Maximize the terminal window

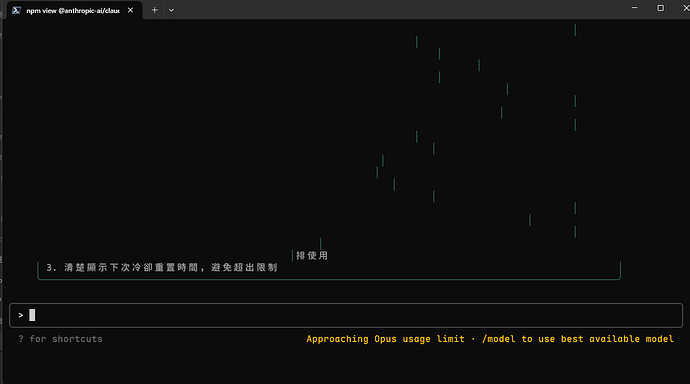[x=661, y=8]
